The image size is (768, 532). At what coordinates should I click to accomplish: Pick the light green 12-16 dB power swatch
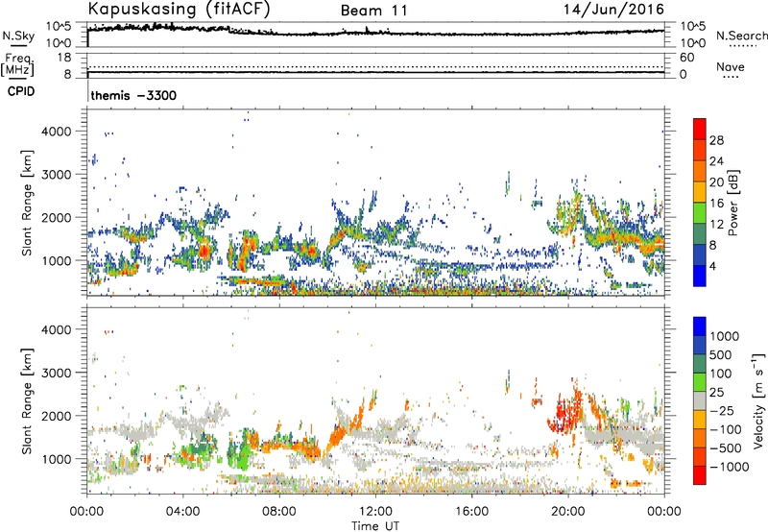click(700, 212)
